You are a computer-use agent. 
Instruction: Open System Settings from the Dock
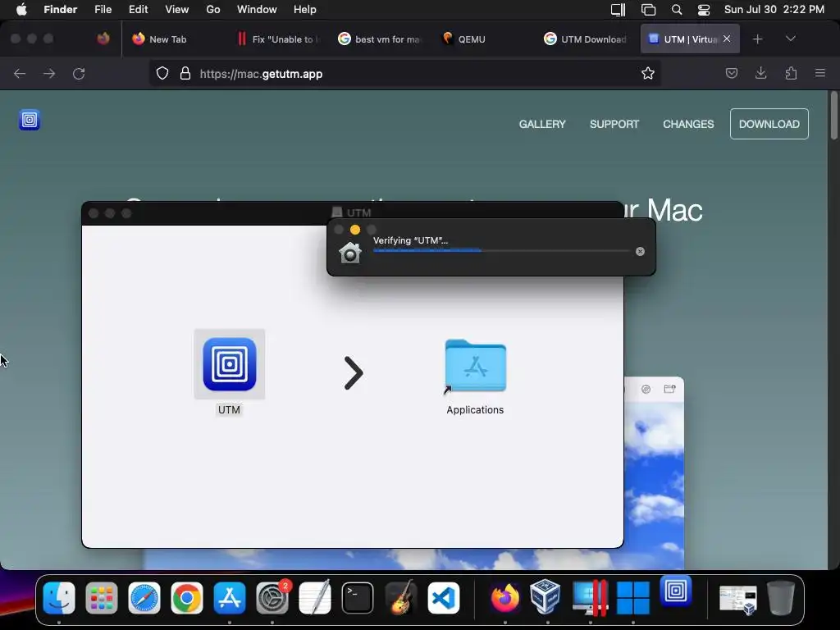[x=272, y=598]
